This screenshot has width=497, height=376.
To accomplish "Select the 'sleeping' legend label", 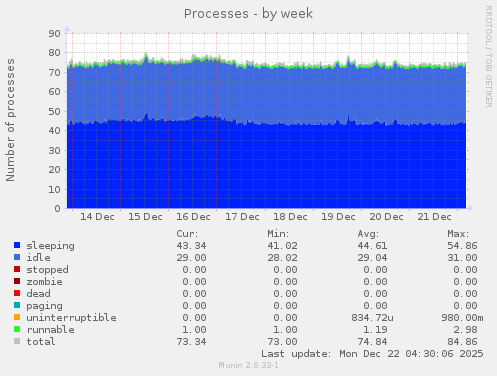I will click(51, 246).
